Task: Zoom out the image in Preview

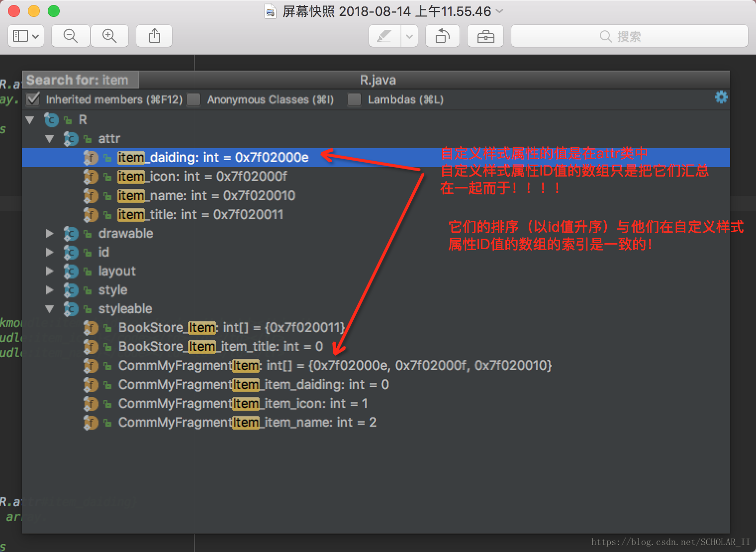Action: [x=71, y=36]
